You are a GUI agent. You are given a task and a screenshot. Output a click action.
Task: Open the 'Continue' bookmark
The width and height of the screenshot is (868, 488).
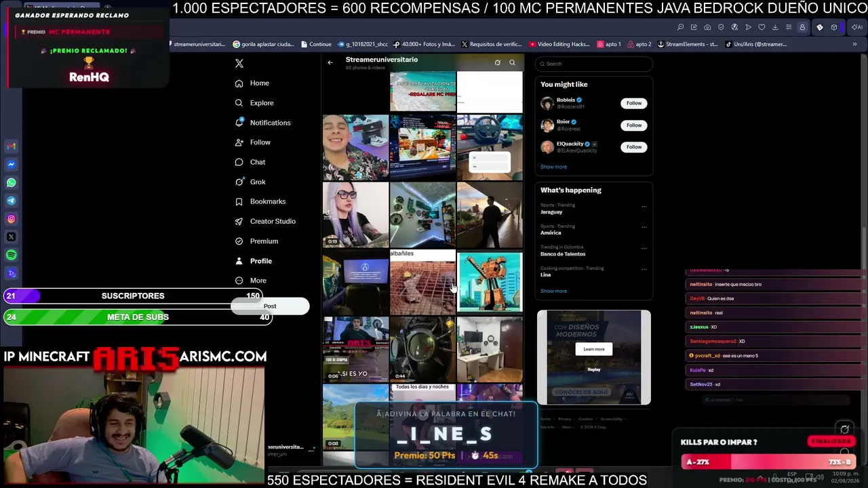tap(316, 44)
